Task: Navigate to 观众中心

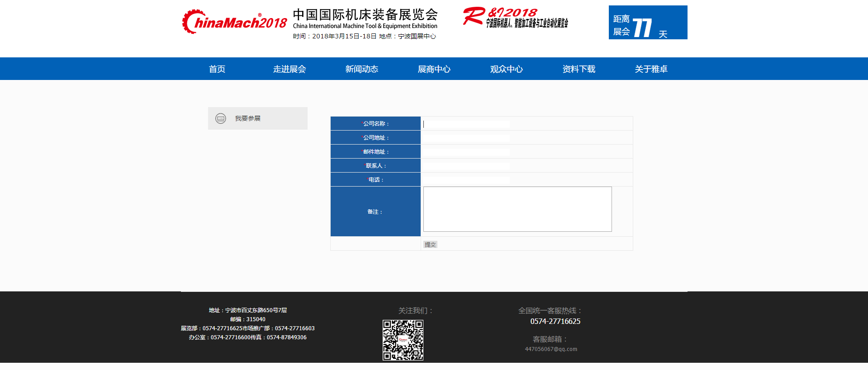Action: (x=507, y=69)
